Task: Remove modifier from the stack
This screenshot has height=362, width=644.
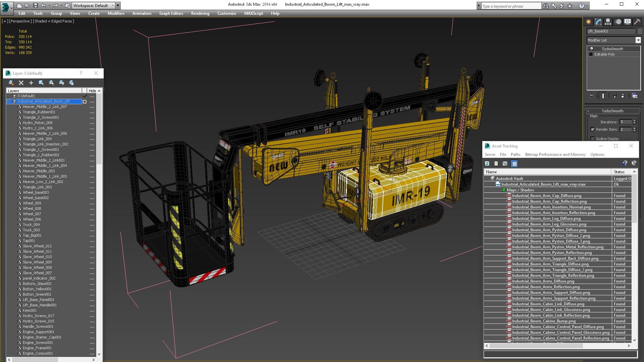Action: click(623, 96)
